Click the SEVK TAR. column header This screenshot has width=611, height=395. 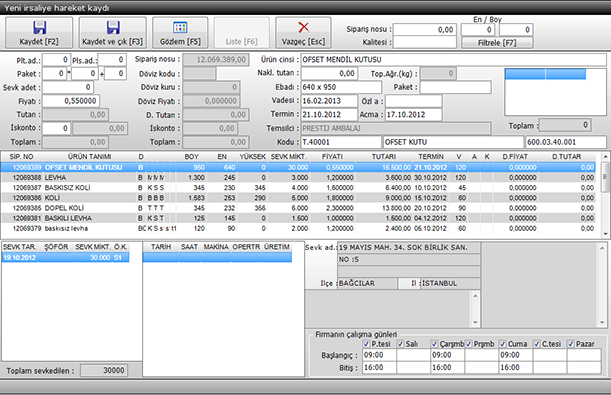point(19,247)
